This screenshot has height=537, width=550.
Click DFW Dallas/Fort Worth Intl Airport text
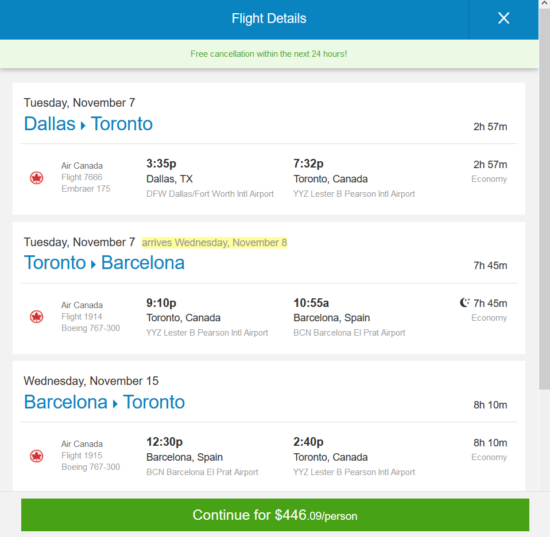coord(210,194)
